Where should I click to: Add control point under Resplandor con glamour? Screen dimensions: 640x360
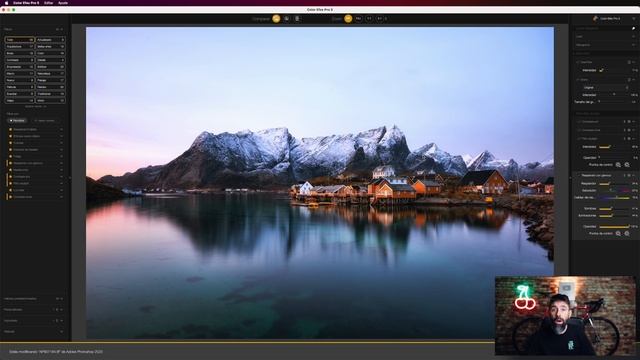pyautogui.click(x=618, y=233)
